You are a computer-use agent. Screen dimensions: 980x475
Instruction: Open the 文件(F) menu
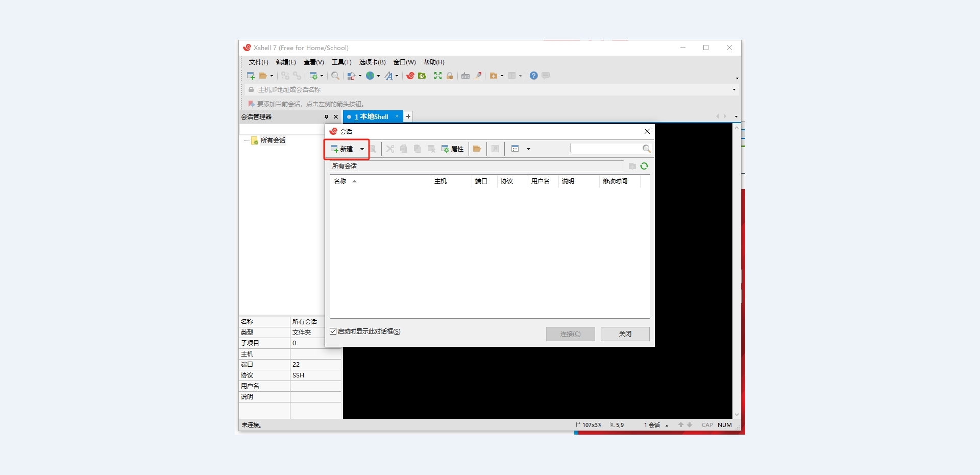point(258,62)
